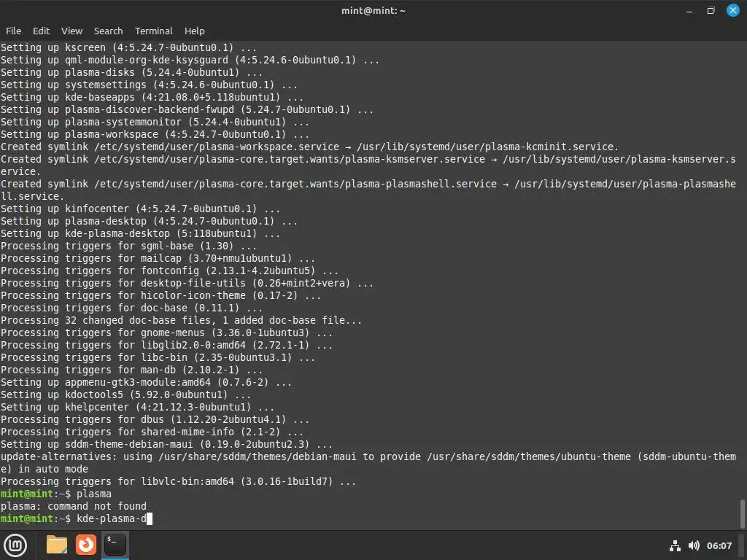
Task: Click 'Processing triggers for libc-bin' line
Action: [x=158, y=357]
